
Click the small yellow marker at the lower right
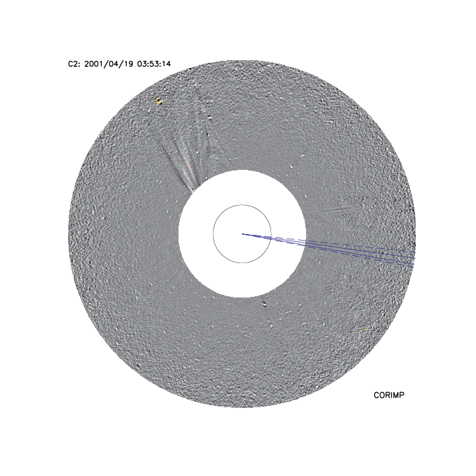[367, 329]
